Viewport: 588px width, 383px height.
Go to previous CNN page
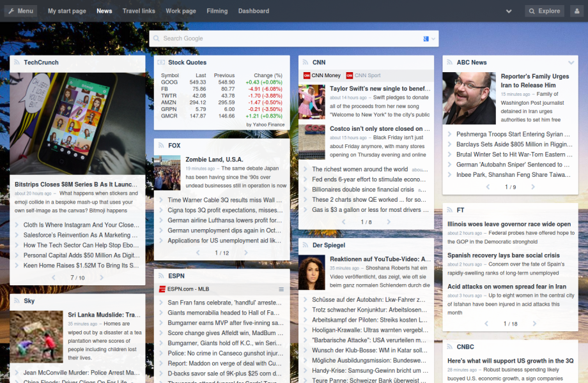tap(343, 222)
